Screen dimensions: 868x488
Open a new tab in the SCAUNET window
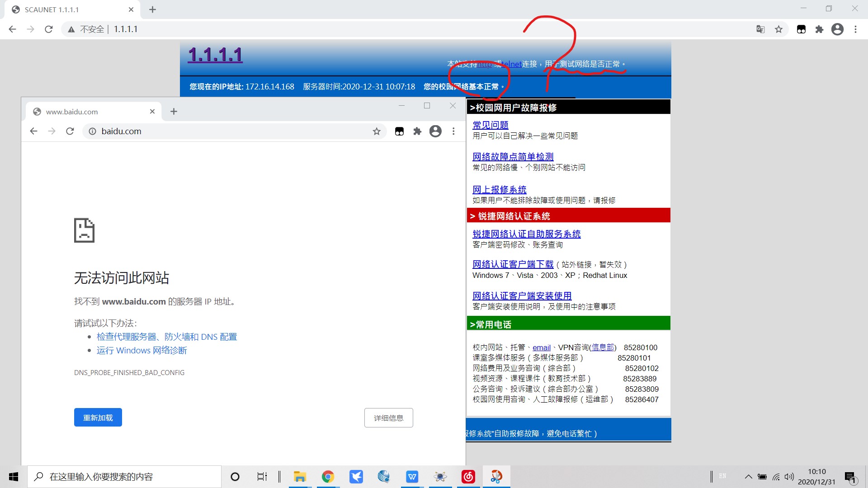152,9
